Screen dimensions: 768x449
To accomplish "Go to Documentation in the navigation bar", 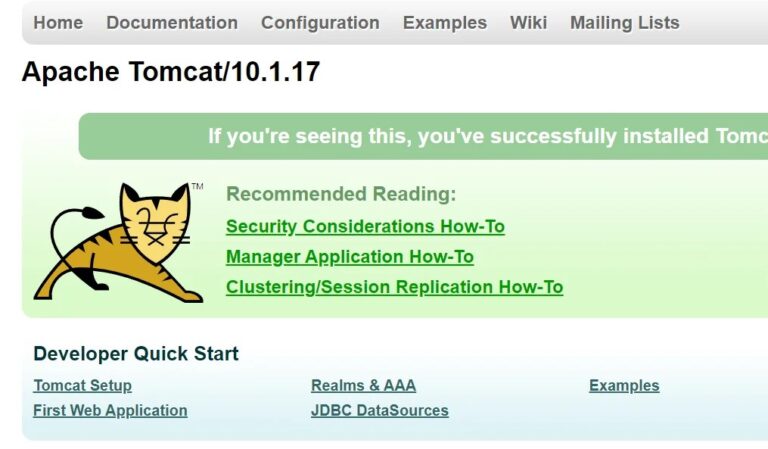I will click(172, 23).
